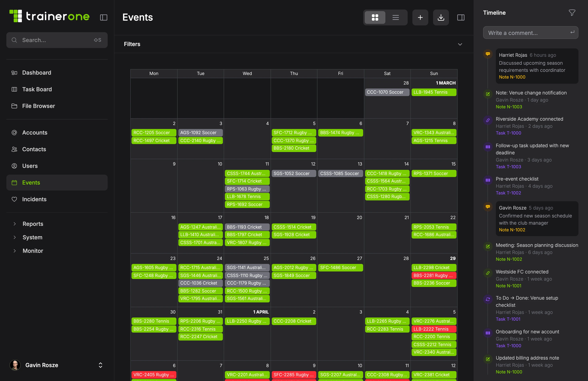Open the Timeline filter icon
This screenshot has height=381, width=588.
coord(572,13)
